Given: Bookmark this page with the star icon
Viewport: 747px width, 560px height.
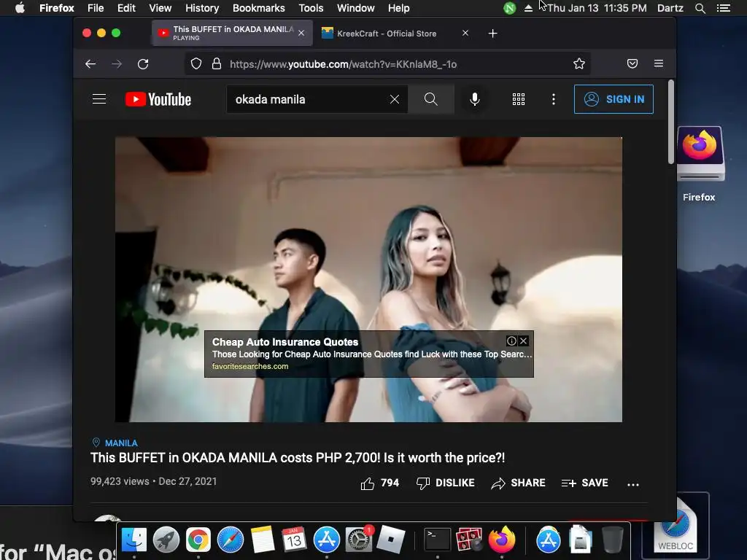Looking at the screenshot, I should (x=578, y=64).
